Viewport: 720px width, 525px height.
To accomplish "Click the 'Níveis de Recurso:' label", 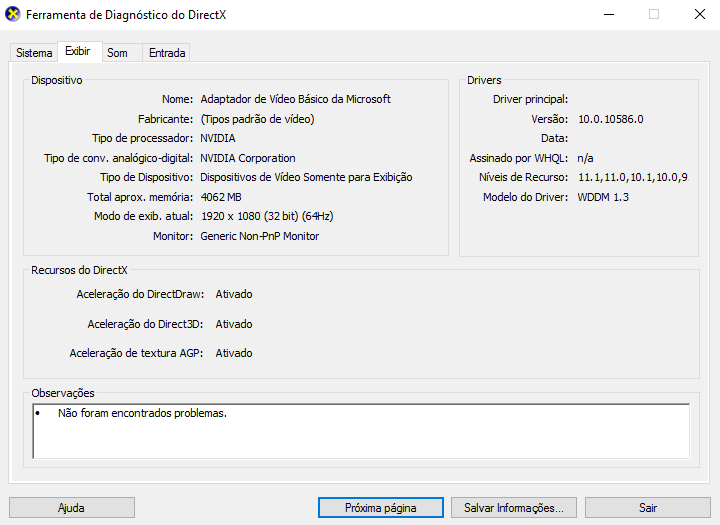I will pos(523,177).
